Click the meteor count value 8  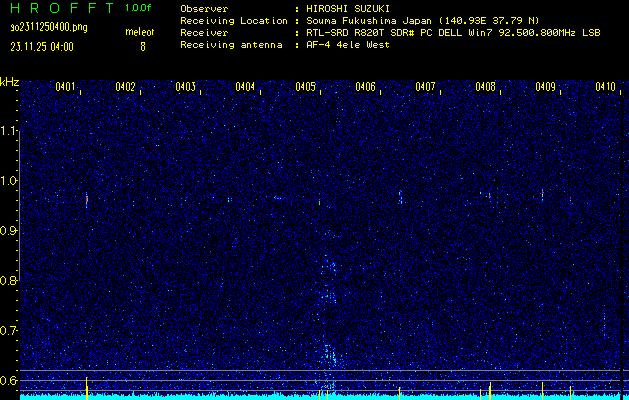click(142, 46)
